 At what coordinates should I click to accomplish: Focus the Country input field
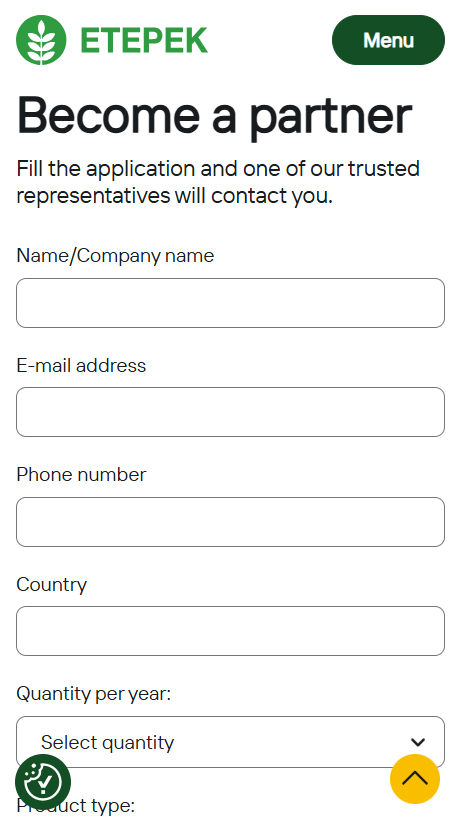tap(231, 631)
